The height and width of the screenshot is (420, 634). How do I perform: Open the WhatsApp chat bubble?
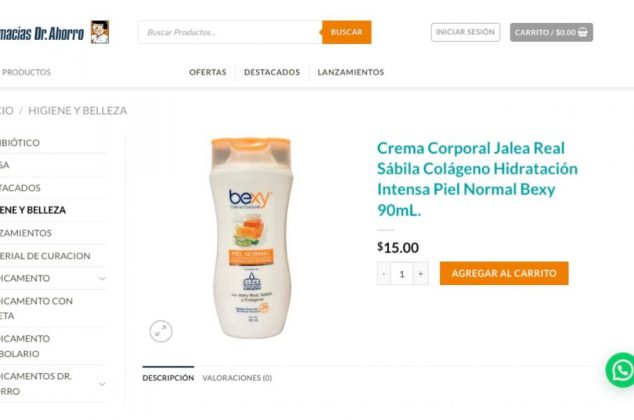(620, 370)
